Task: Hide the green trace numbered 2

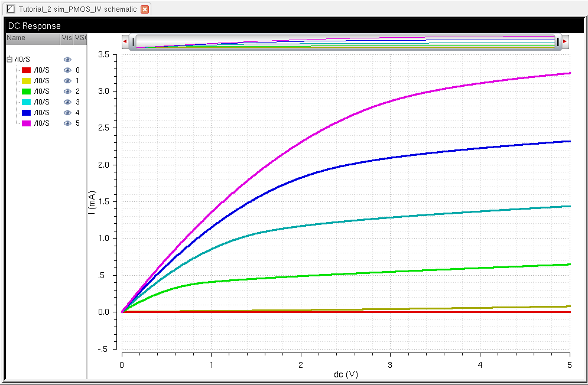Action: click(67, 92)
